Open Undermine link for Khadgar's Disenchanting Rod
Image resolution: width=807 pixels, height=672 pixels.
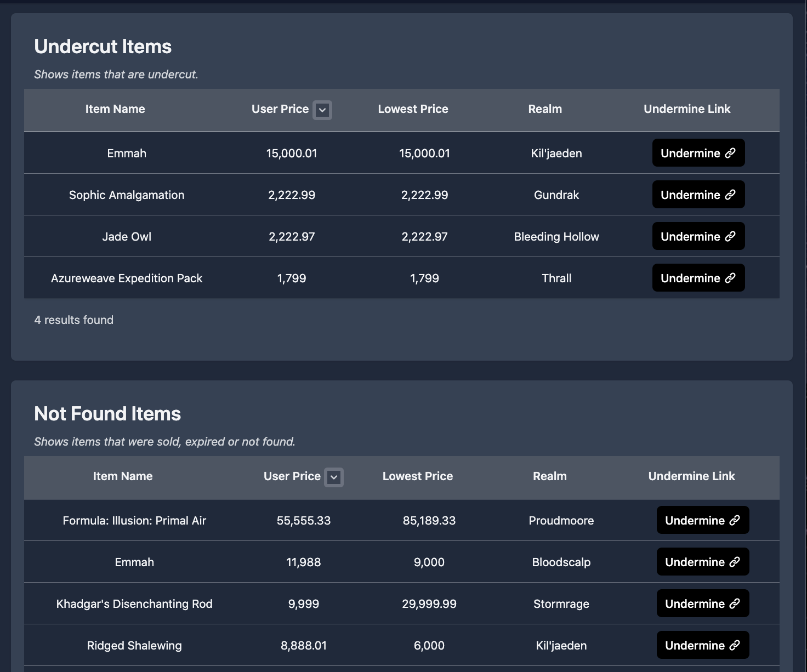[703, 603]
